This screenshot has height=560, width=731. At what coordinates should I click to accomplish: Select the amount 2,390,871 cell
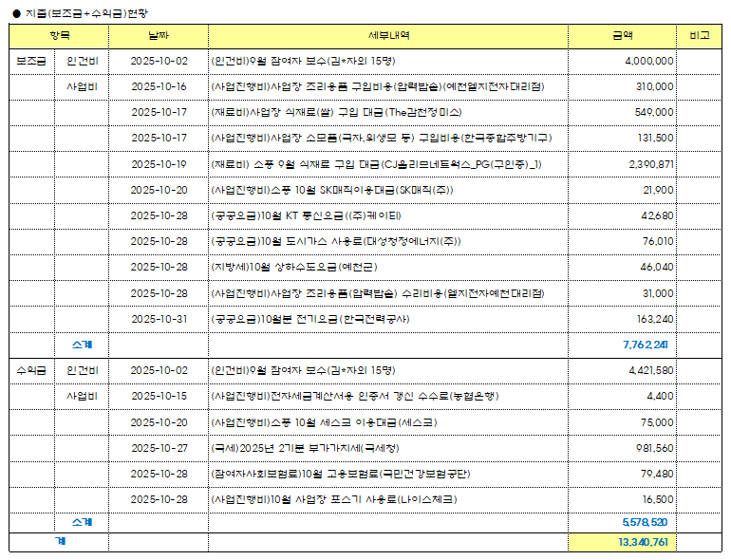622,163
